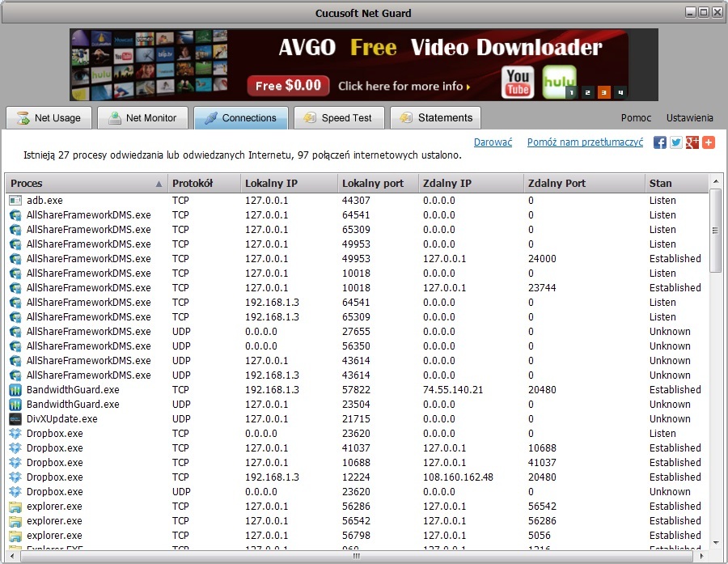
Task: Click AllShareFrameworkDMS.exe icon on local port 27655 row
Action: [x=15, y=332]
